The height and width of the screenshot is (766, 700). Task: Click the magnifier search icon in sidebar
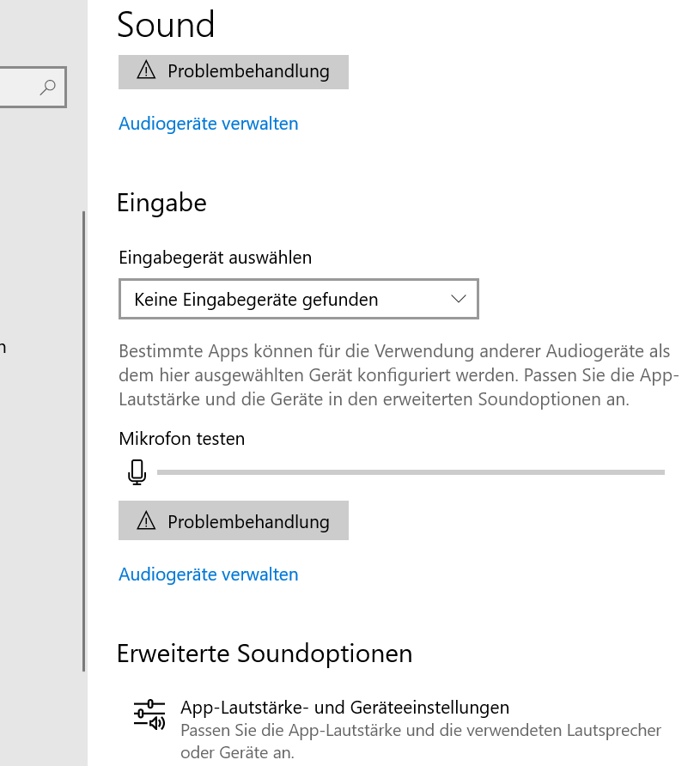click(48, 87)
